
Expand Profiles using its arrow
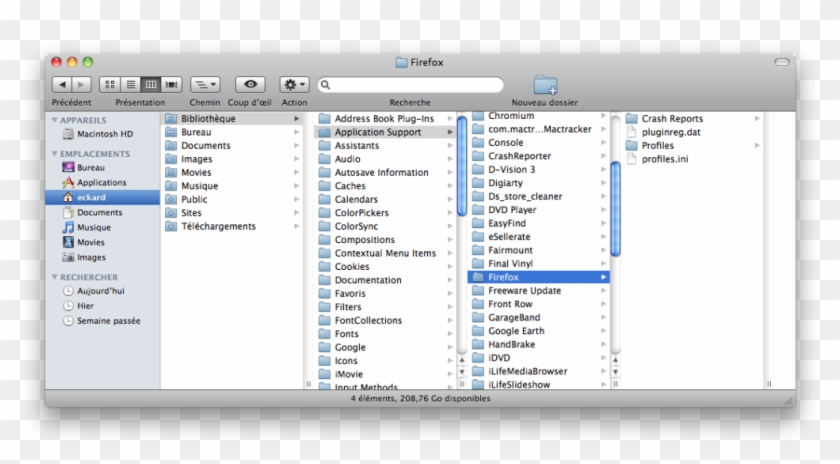point(757,145)
